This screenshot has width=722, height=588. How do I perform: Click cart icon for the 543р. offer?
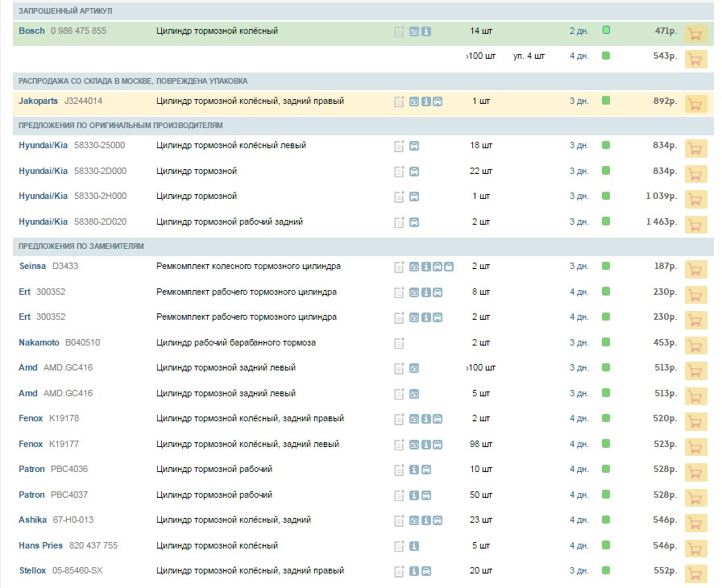tap(695, 59)
